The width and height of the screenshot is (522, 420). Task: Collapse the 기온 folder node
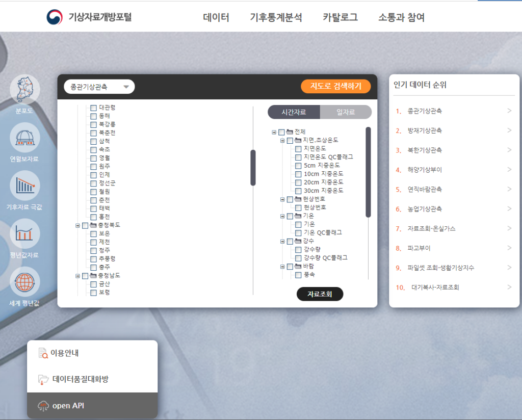click(282, 216)
